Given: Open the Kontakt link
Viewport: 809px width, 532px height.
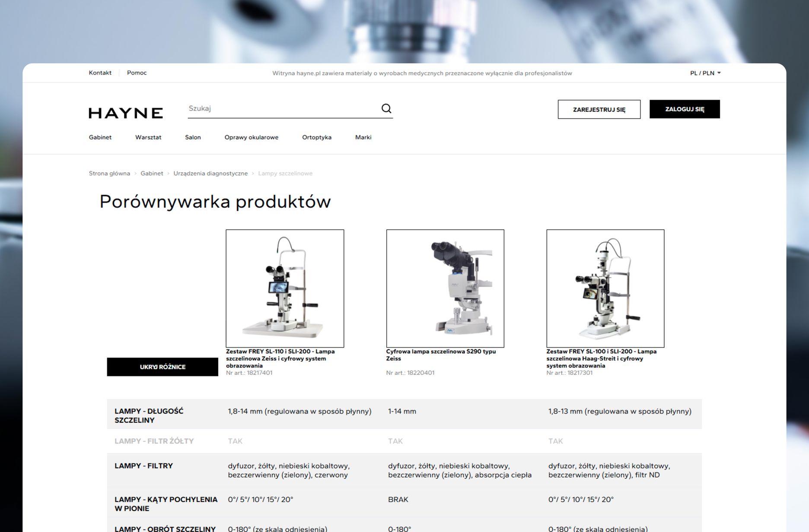Looking at the screenshot, I should point(100,73).
